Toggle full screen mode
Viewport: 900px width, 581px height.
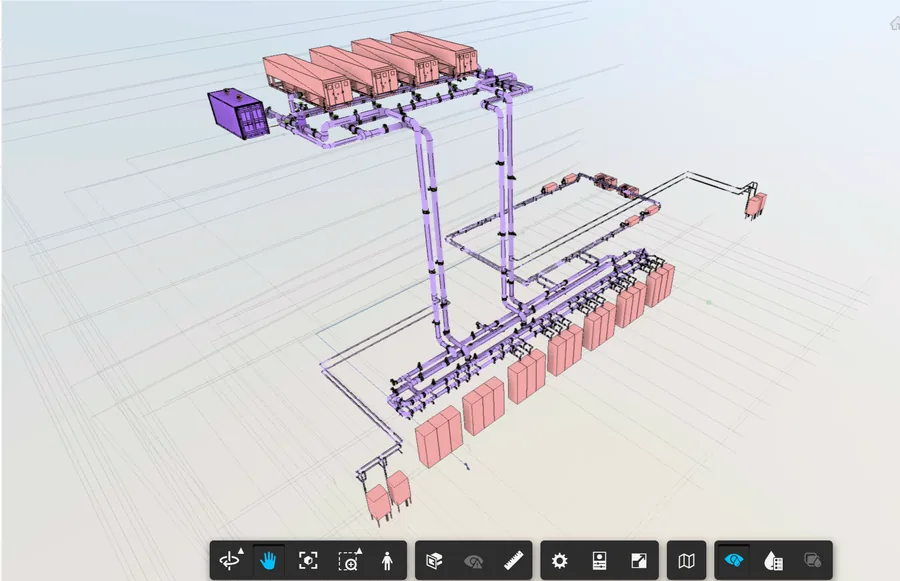click(x=639, y=560)
